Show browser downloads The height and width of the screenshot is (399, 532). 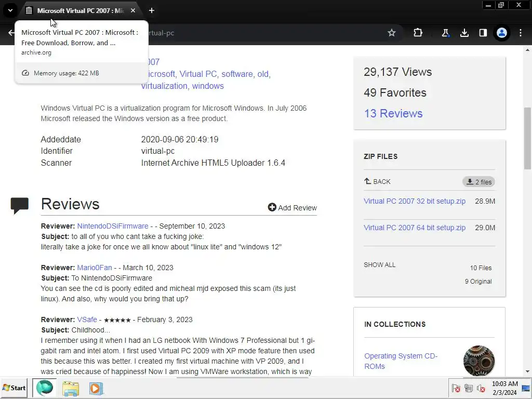pos(464,33)
